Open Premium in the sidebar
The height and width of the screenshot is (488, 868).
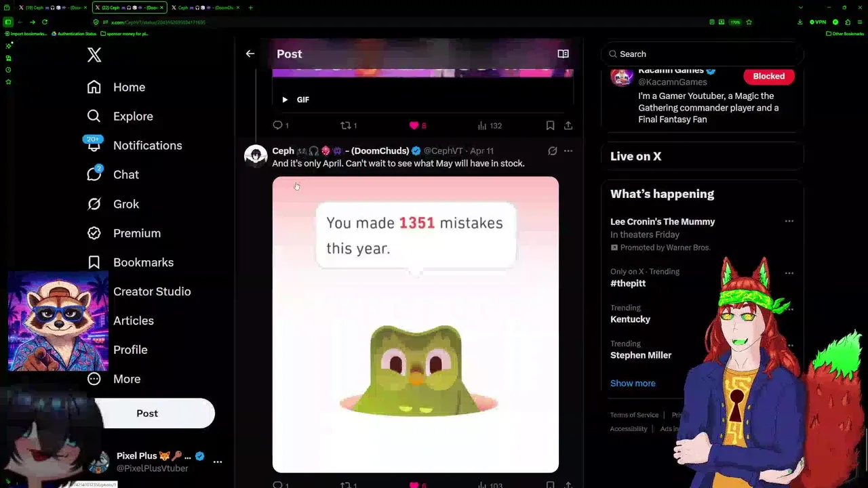click(124, 232)
